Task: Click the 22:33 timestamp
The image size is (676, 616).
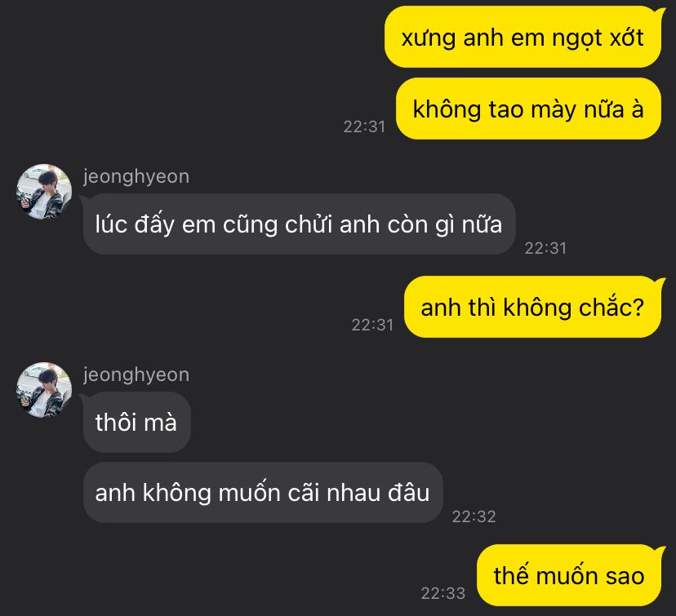Action: click(443, 593)
